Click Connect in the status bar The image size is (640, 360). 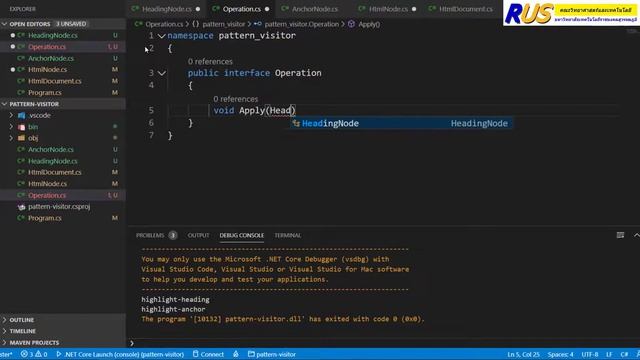[x=208, y=354]
